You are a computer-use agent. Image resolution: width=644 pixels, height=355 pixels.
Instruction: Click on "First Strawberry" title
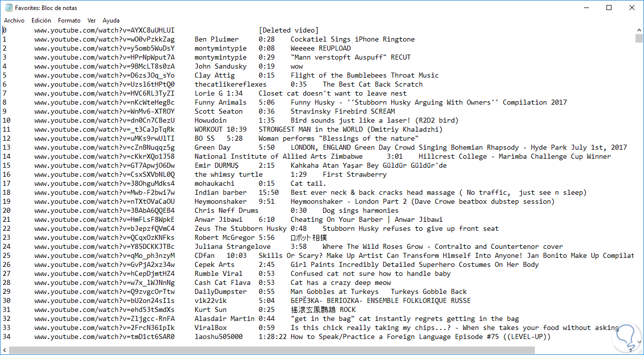pos(355,174)
